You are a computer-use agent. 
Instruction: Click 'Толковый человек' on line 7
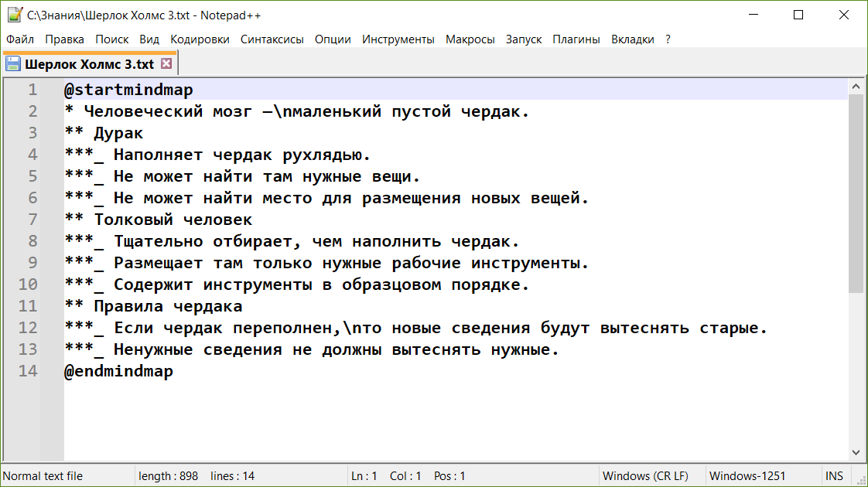pyautogui.click(x=173, y=220)
